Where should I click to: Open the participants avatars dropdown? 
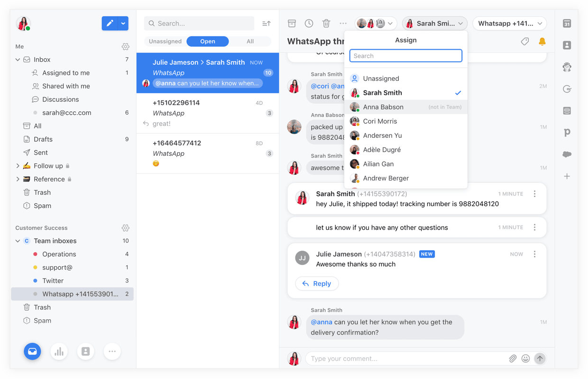(x=375, y=23)
